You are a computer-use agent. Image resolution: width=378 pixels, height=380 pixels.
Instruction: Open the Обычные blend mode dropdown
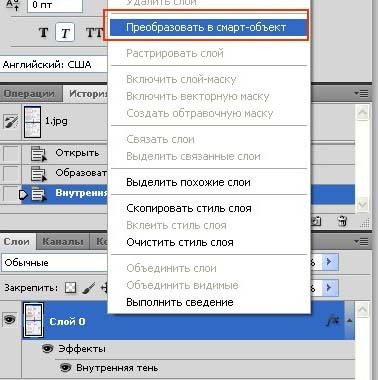coord(55,262)
